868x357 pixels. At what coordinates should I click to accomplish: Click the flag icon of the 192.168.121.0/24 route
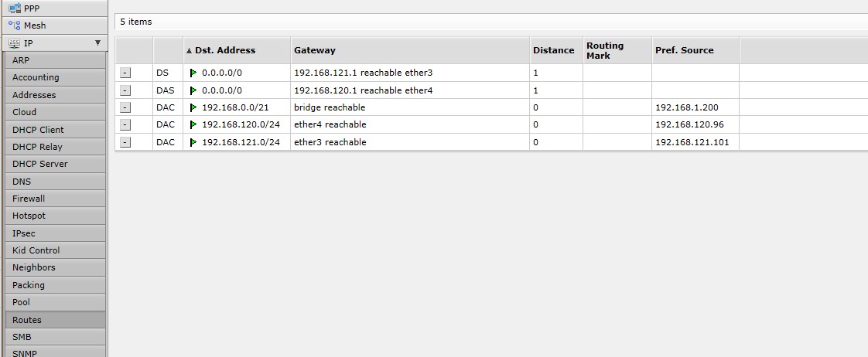(193, 142)
